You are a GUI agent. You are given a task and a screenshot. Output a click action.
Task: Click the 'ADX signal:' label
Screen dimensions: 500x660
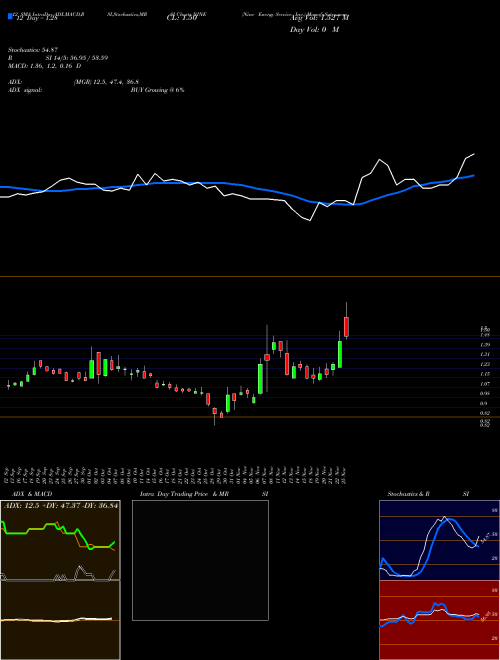tap(25, 90)
